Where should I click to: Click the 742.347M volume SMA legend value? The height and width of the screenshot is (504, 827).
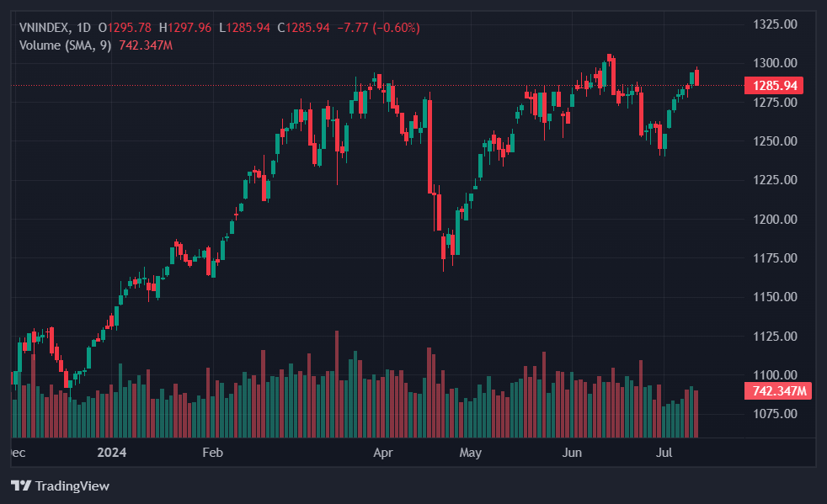click(x=146, y=45)
